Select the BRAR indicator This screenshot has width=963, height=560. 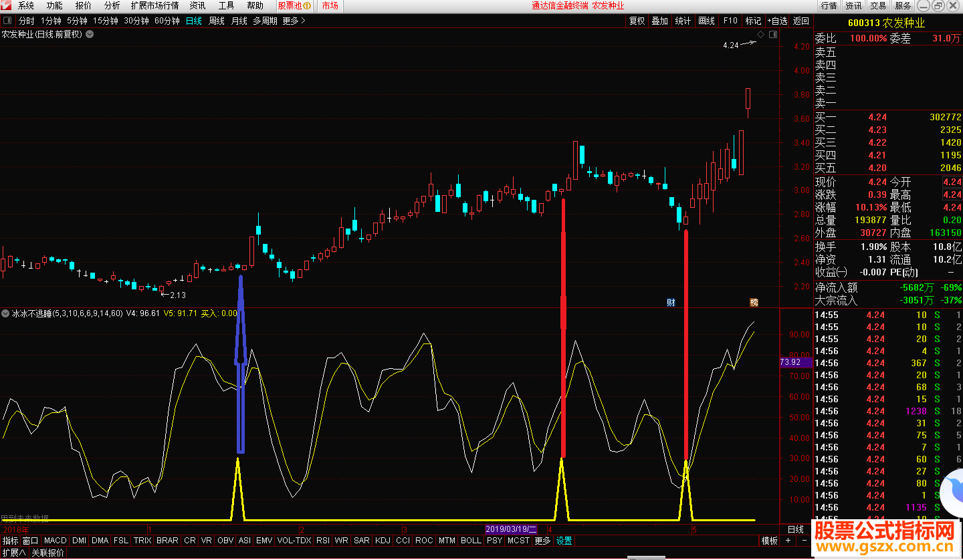(168, 541)
